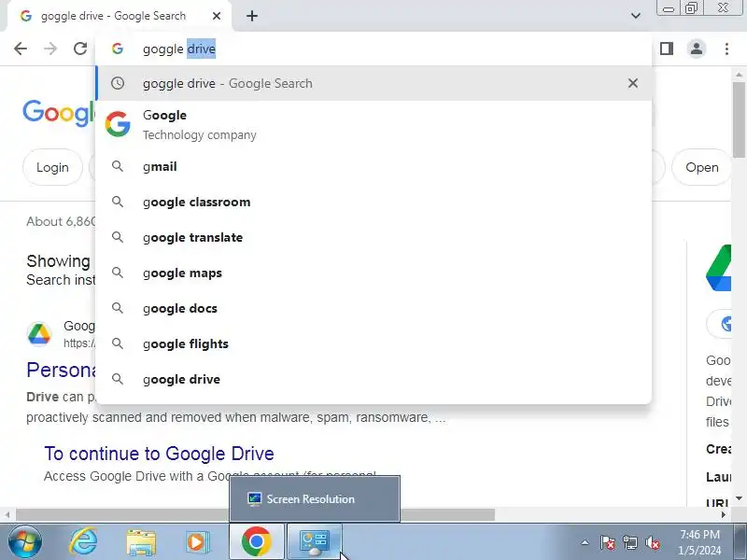The width and height of the screenshot is (747, 560).
Task: Pick the google classroom suggestion
Action: pos(373,202)
